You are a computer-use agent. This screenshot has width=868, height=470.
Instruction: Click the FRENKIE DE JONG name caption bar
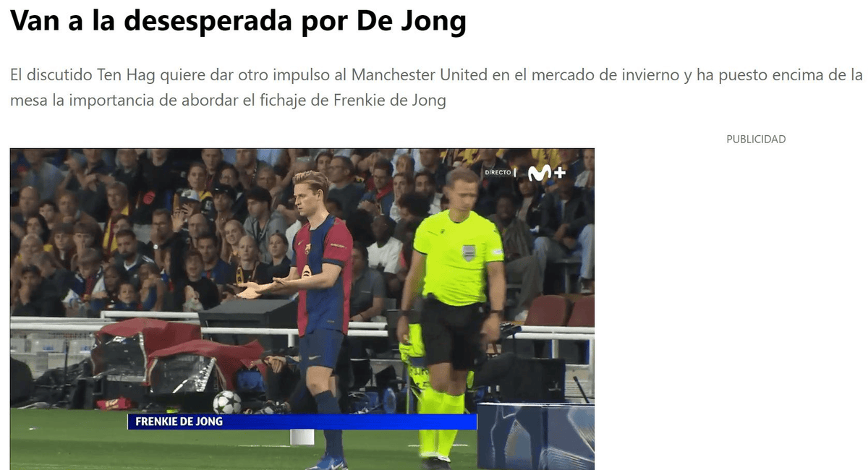coord(302,422)
